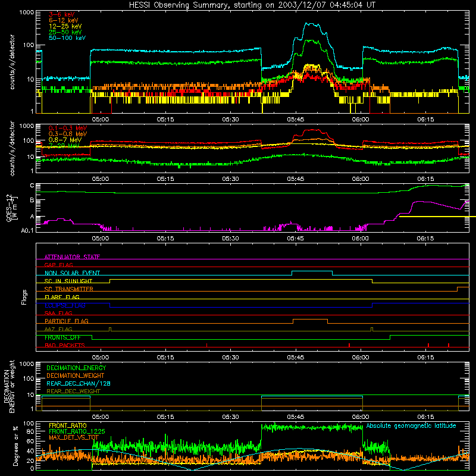The height and width of the screenshot is (476, 476).
Task: Click the REAR_DEC_WEIGHT legend label
Action: pos(73,392)
